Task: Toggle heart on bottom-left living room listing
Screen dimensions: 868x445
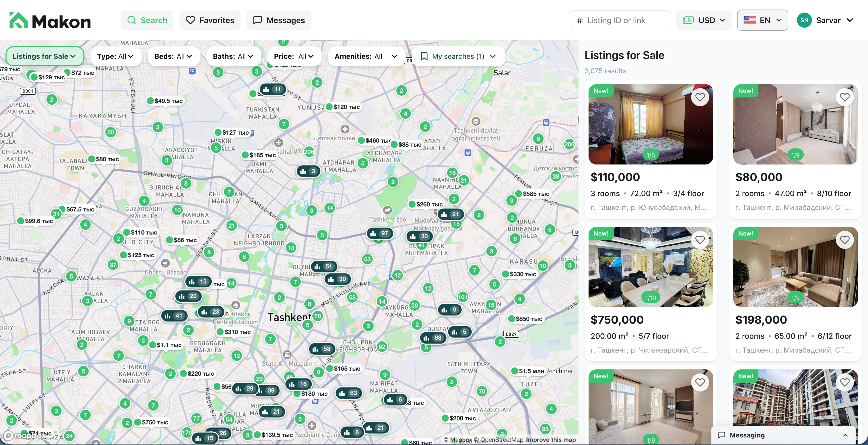Action: click(x=700, y=383)
